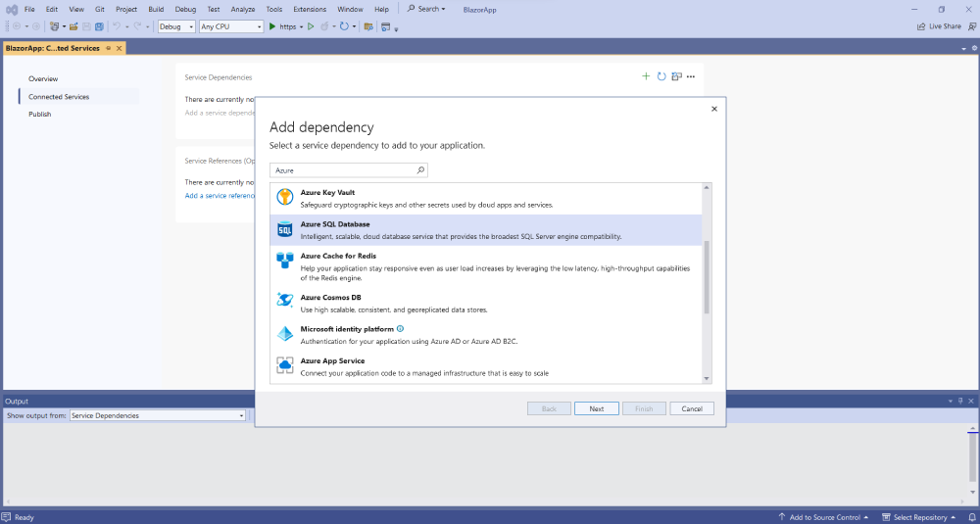Select Microsoft identity platform dependency
The image size is (980, 524).
[x=486, y=335]
